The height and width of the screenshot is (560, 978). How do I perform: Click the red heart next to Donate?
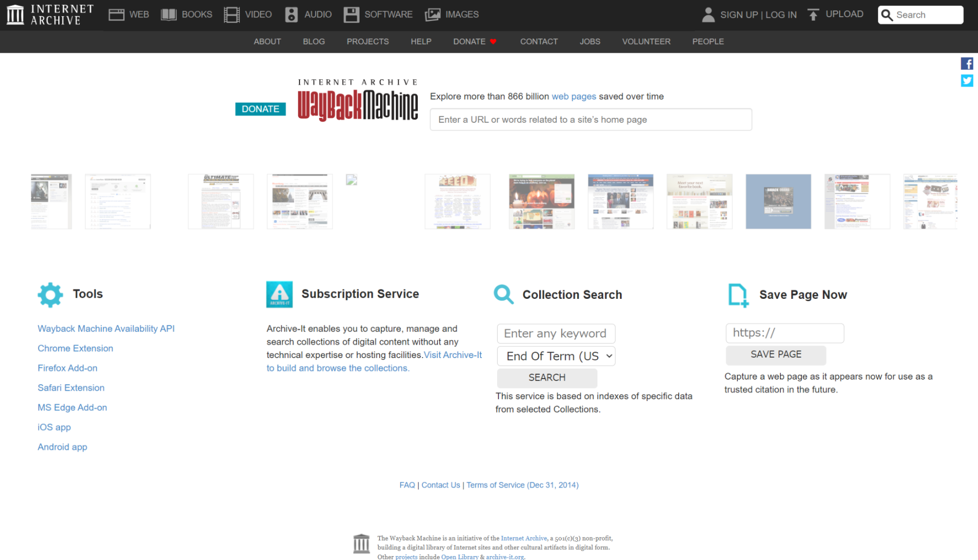coord(493,42)
